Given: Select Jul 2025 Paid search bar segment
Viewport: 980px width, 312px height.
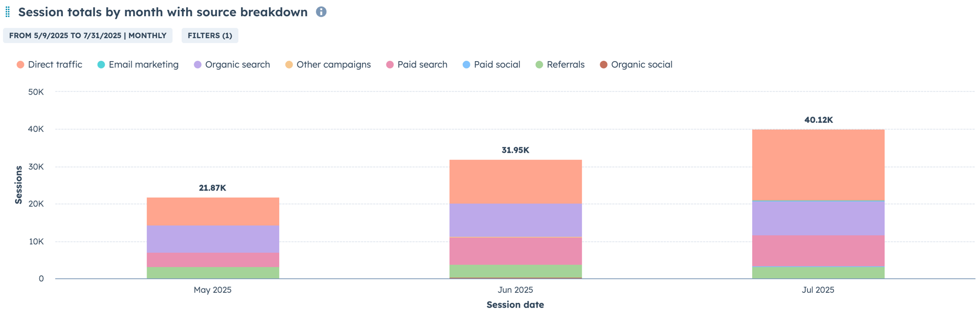Looking at the screenshot, I should pos(818,250).
